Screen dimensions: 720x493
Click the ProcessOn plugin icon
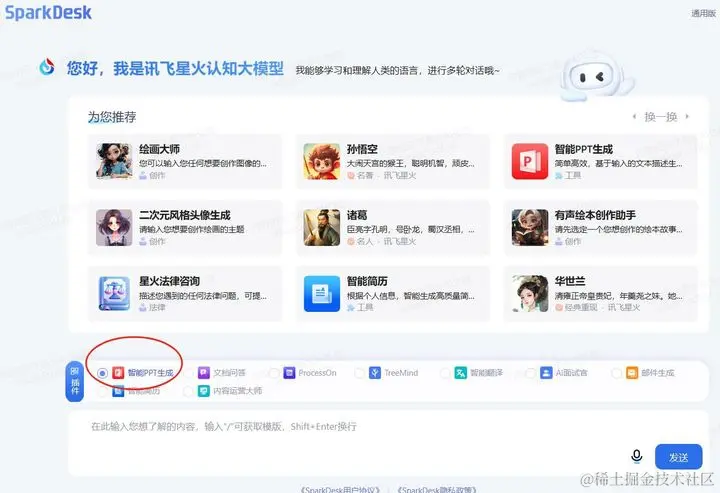point(289,372)
